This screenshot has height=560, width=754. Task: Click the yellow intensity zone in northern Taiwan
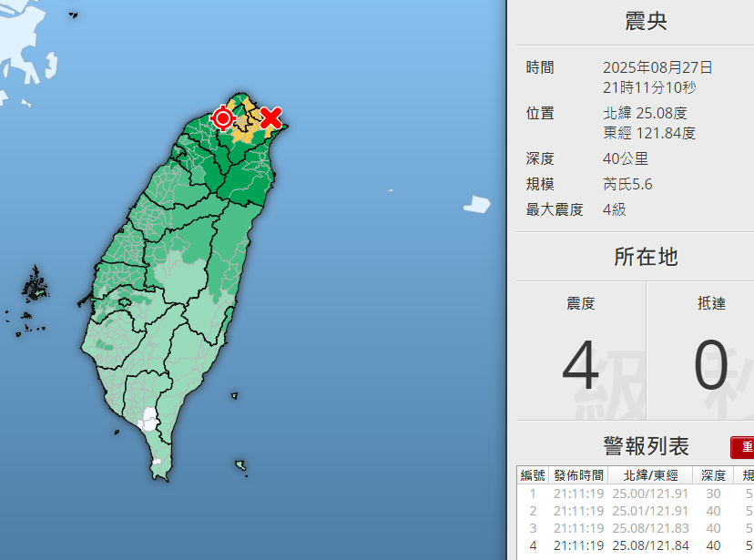coord(244,129)
